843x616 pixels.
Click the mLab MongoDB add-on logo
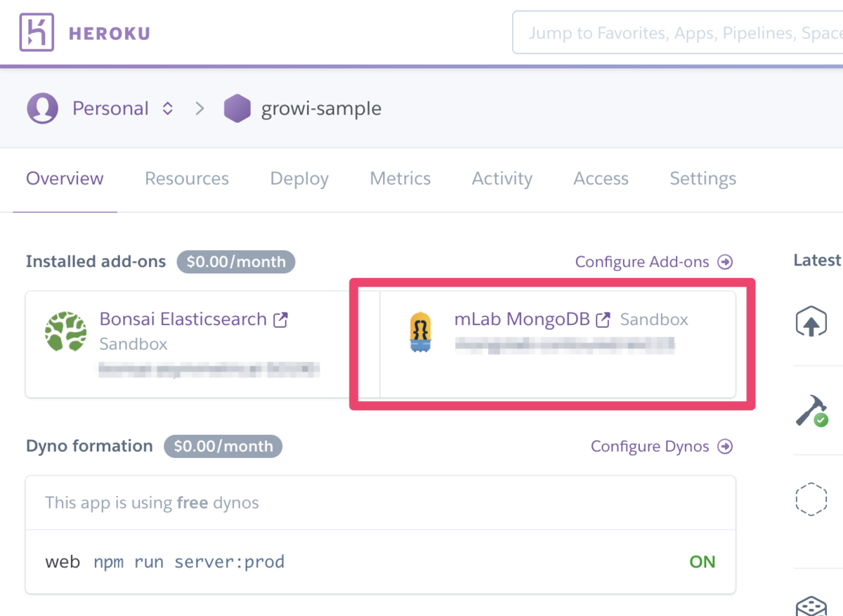point(420,332)
